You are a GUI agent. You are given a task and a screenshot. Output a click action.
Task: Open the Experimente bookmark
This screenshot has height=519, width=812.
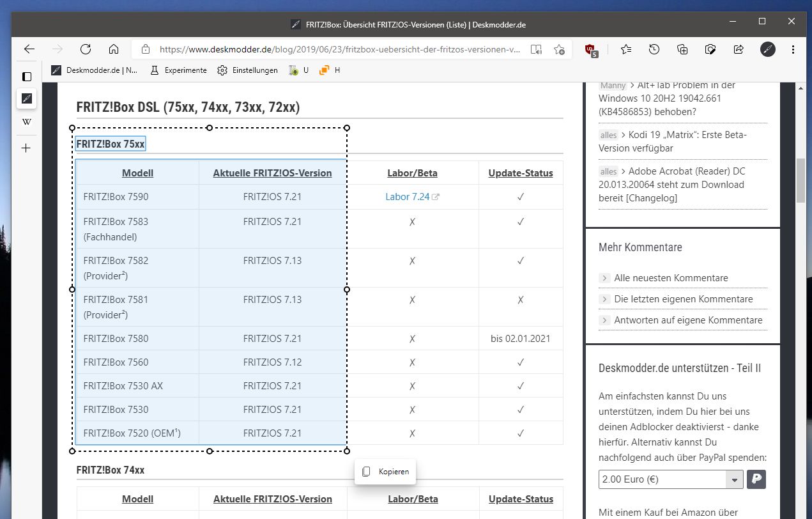pyautogui.click(x=178, y=70)
